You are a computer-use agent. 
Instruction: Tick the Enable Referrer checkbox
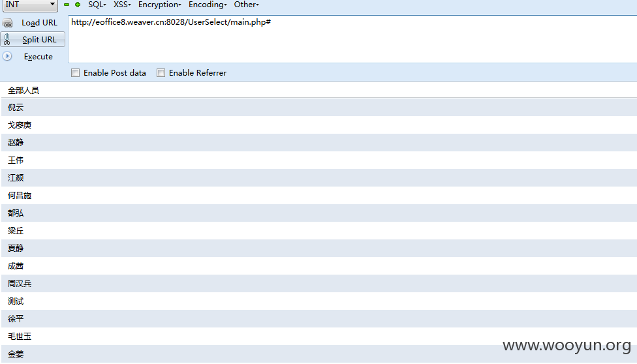pyautogui.click(x=161, y=73)
